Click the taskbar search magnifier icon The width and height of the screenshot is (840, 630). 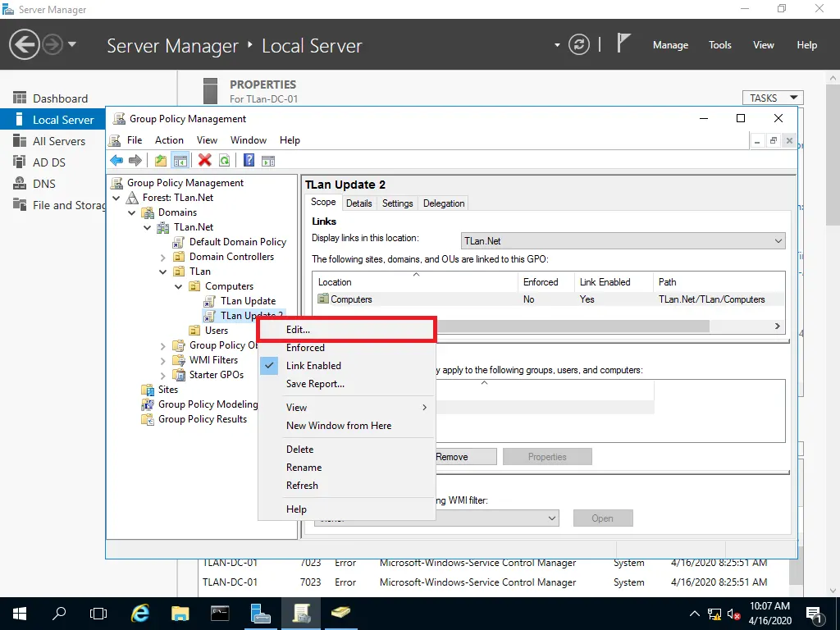click(x=59, y=614)
